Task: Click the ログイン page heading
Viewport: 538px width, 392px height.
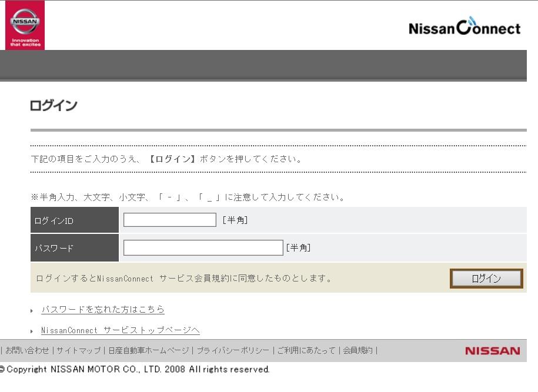Action: coord(54,105)
